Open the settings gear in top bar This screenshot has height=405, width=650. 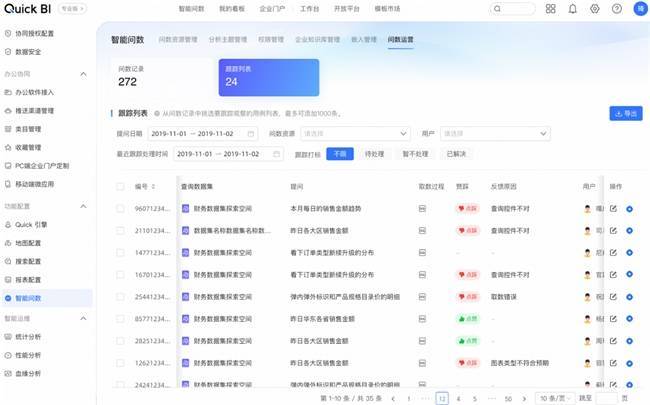pyautogui.click(x=594, y=8)
